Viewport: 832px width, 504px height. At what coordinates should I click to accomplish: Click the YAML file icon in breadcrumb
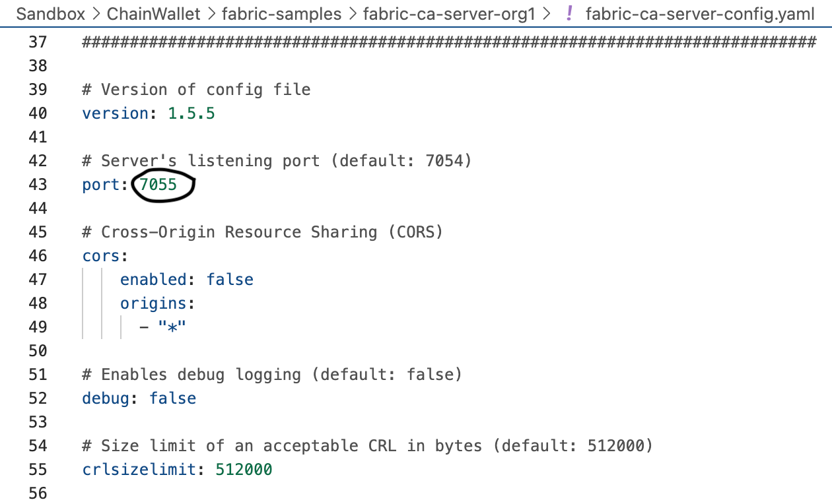coord(569,13)
